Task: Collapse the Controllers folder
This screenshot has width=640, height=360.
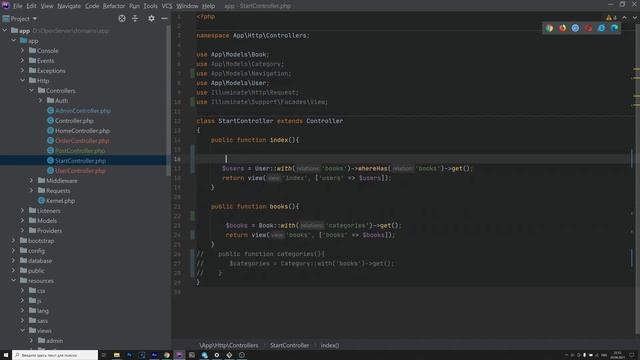Action: [x=31, y=91]
